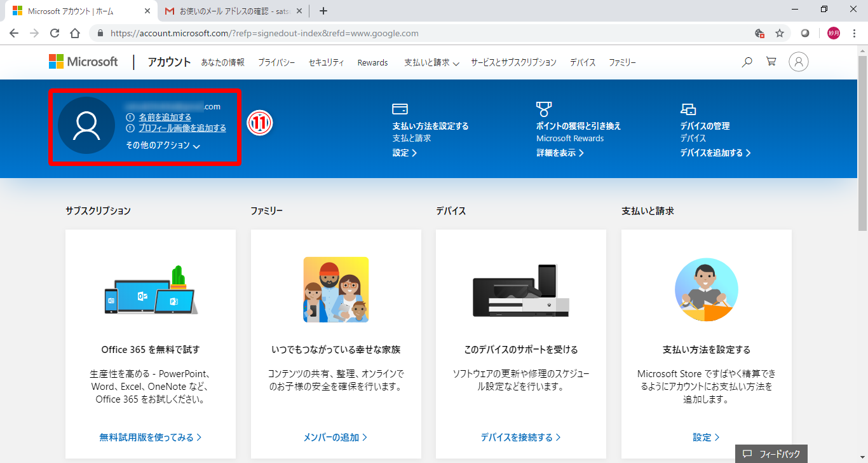Click the device management icon
This screenshot has height=463, width=868.
click(x=688, y=109)
